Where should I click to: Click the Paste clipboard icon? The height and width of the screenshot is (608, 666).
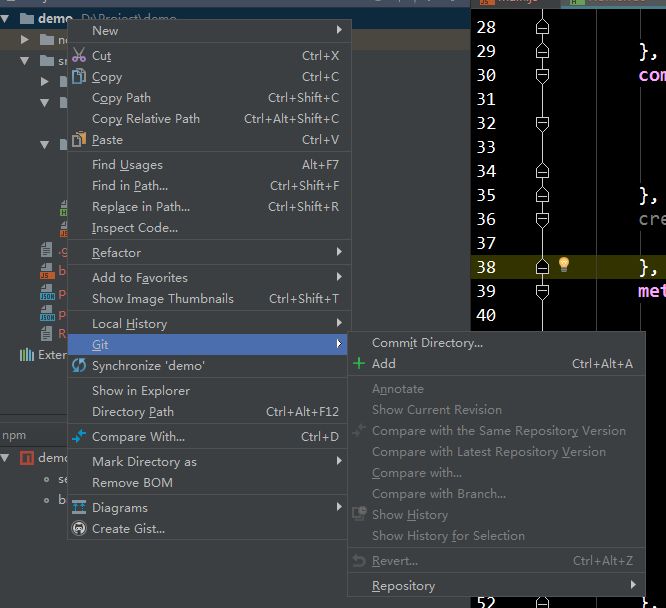pos(79,140)
